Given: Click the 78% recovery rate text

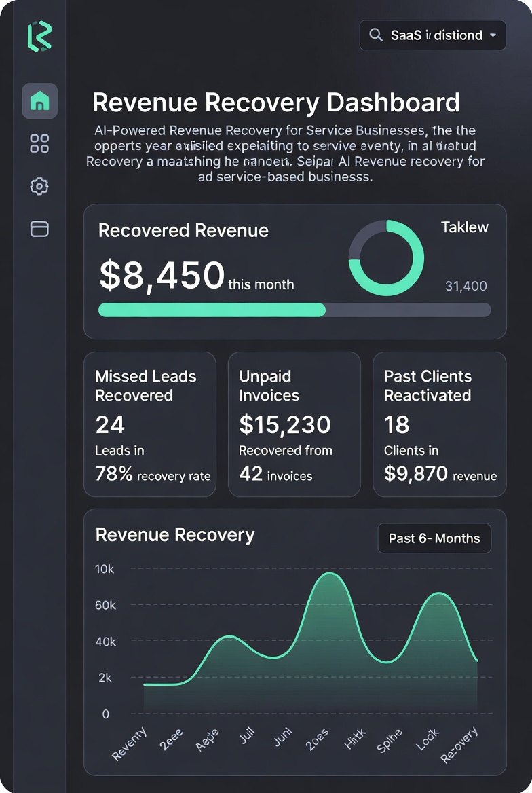Looking at the screenshot, I should pyautogui.click(x=153, y=475).
